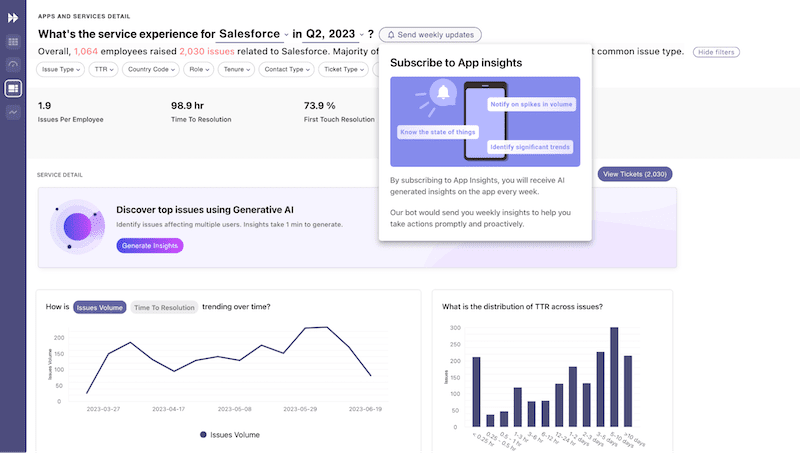Open the Q2, 2023 period dropdown

(x=335, y=34)
